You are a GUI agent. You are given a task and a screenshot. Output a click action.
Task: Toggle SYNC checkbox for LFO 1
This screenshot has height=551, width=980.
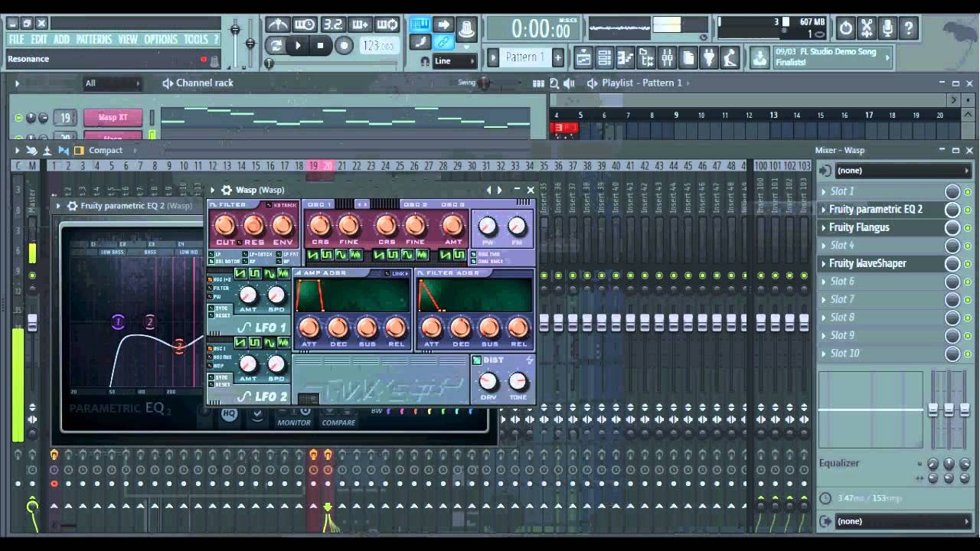[211, 308]
